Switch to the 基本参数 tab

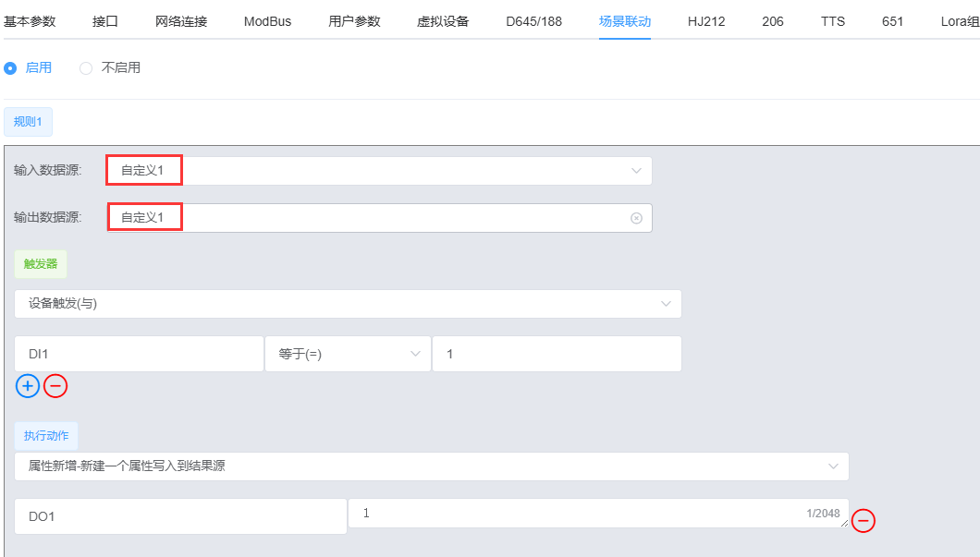[x=30, y=21]
